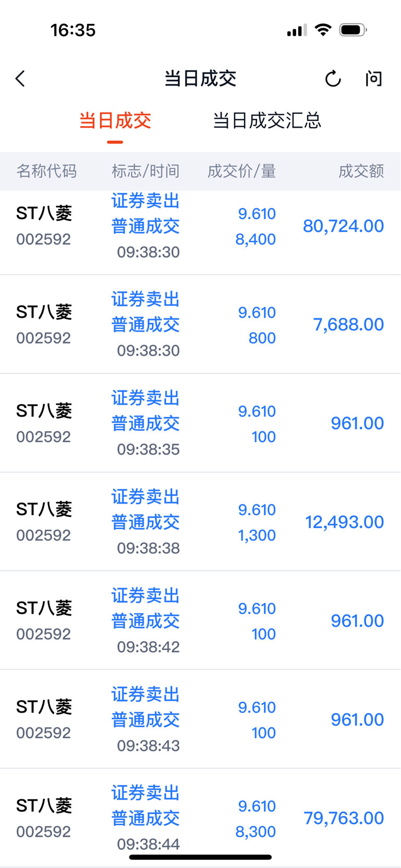Open the 问 help icon
Viewport: 401px width, 868px height.
[x=373, y=79]
